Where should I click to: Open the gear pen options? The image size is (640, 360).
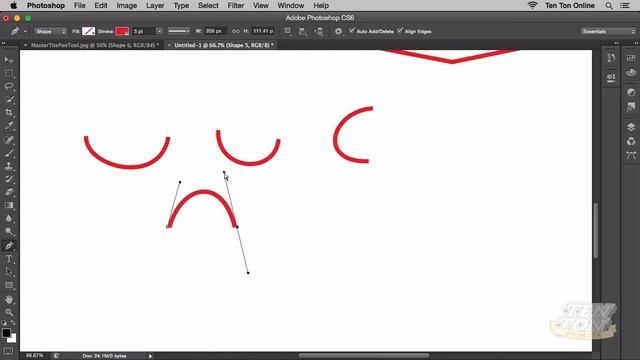tap(338, 31)
